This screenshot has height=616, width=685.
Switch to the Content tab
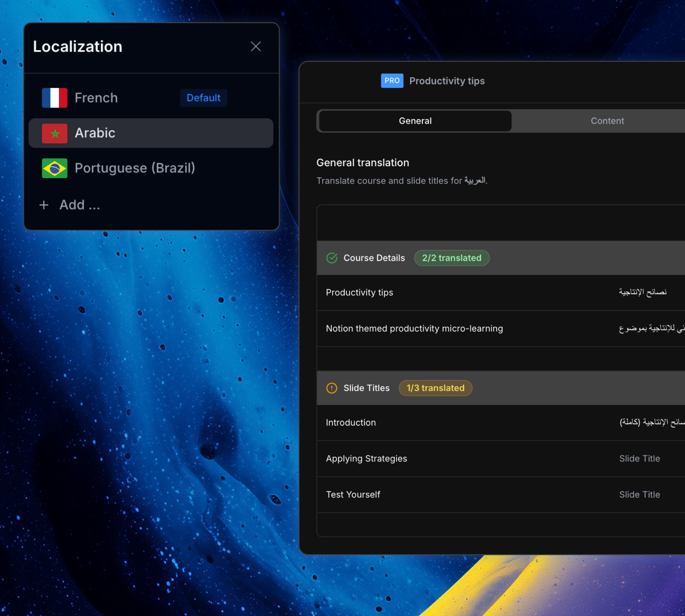coord(607,121)
